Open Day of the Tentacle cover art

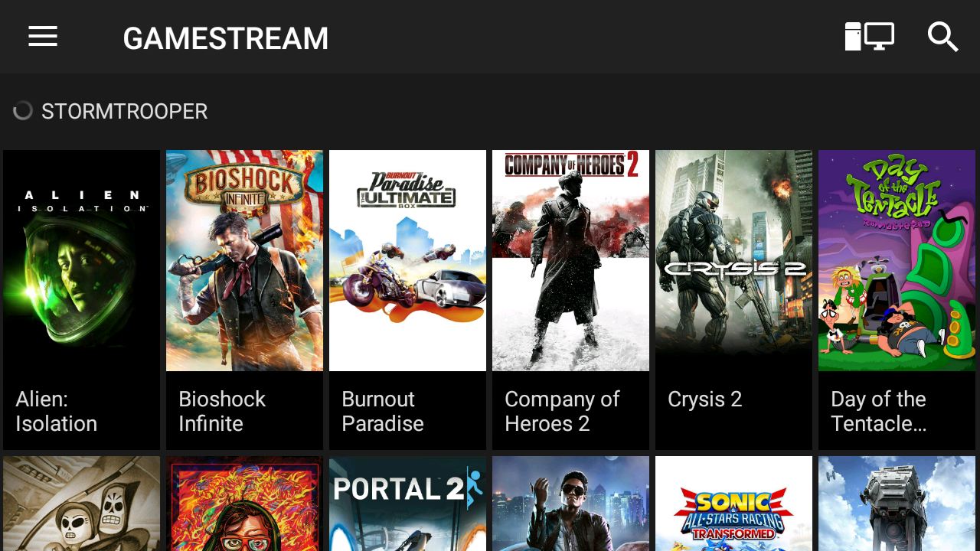coord(897,260)
